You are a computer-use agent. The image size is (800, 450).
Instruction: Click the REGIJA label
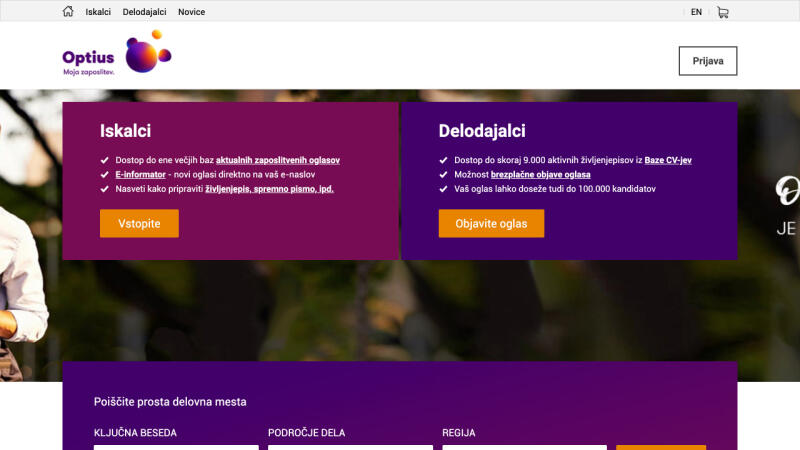tap(459, 433)
